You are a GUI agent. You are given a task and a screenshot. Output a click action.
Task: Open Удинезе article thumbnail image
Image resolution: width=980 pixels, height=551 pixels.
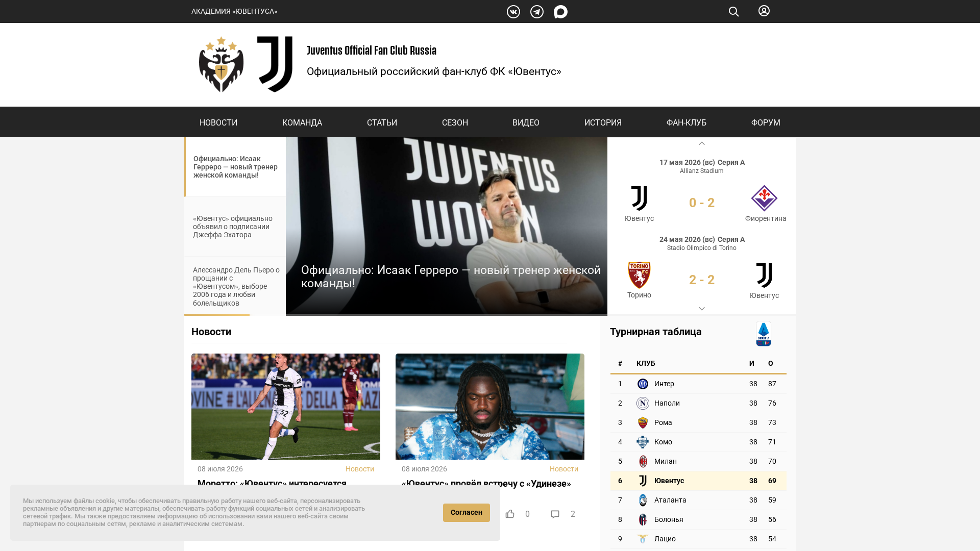click(490, 407)
